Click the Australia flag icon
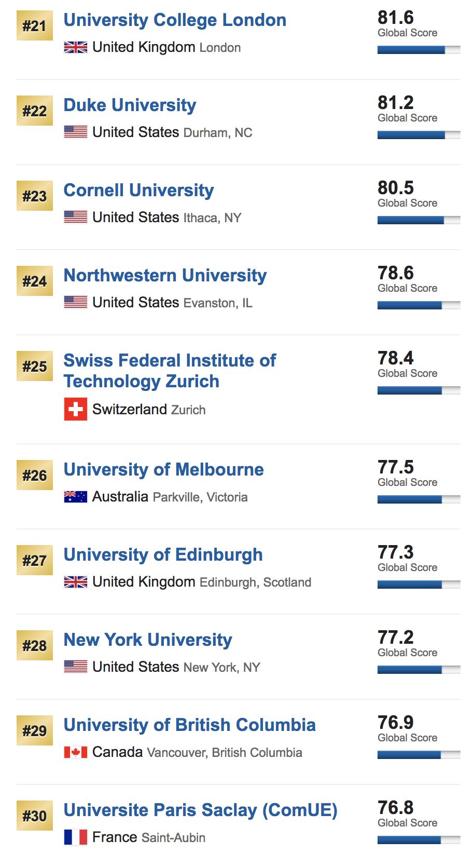The height and width of the screenshot is (868, 474). (76, 497)
